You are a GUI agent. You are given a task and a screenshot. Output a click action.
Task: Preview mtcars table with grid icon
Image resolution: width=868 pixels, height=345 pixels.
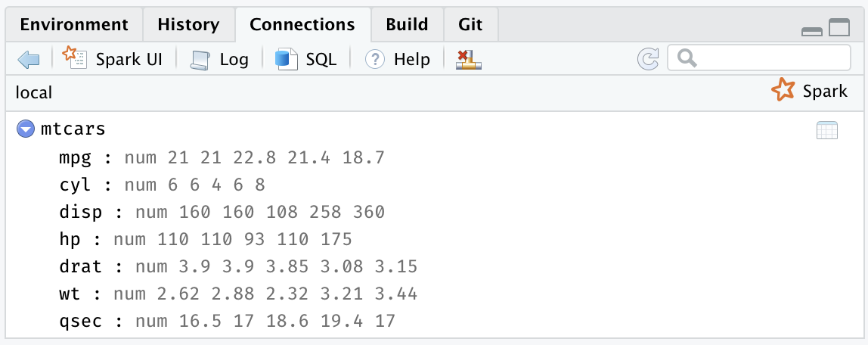pos(827,130)
